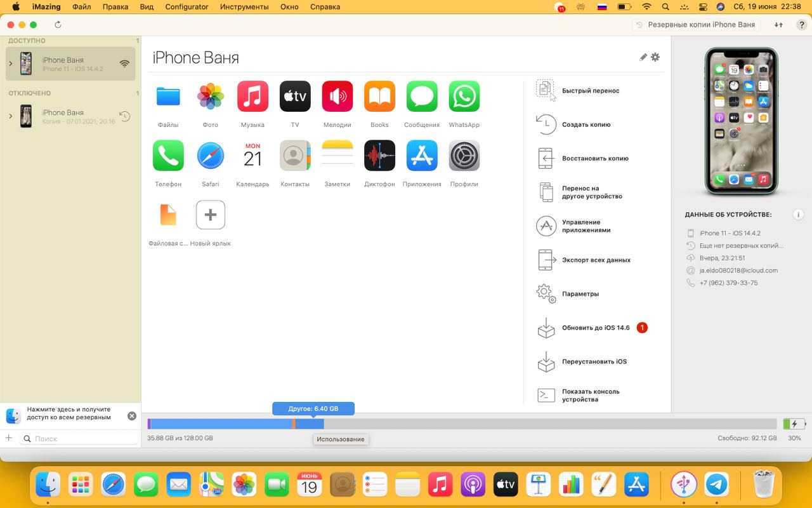812x508 pixels.
Task: Click phone number +7 (962) 379-33-75
Action: tap(728, 283)
